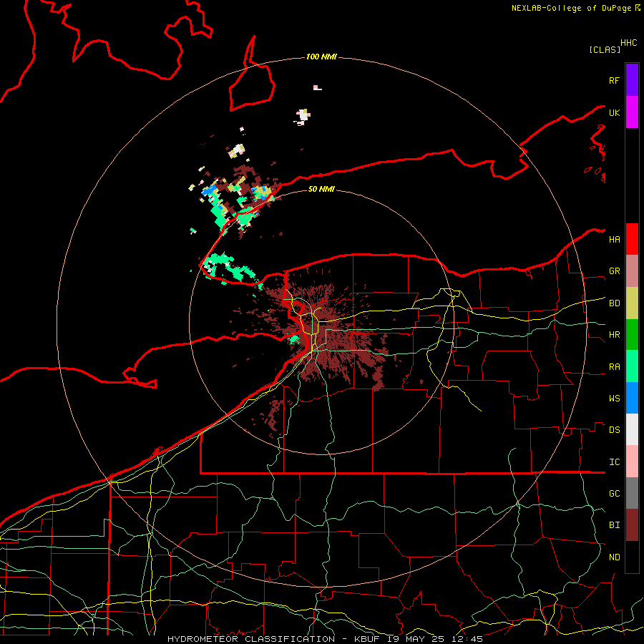Click the '12:45' timestamp text
The image size is (644, 644).
coord(469,639)
